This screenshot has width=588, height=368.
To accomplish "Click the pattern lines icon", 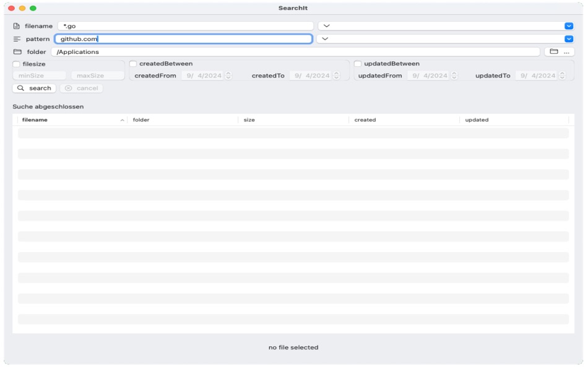I will [18, 38].
